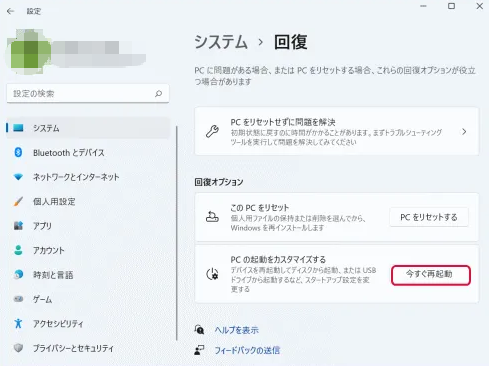Click the アクセシビリティ figure icon
The image size is (489, 366).
pos(18,323)
